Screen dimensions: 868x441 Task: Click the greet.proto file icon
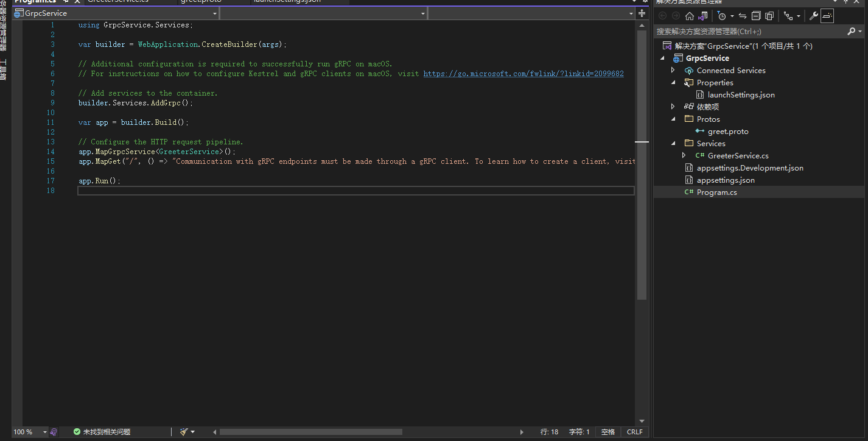pos(700,132)
